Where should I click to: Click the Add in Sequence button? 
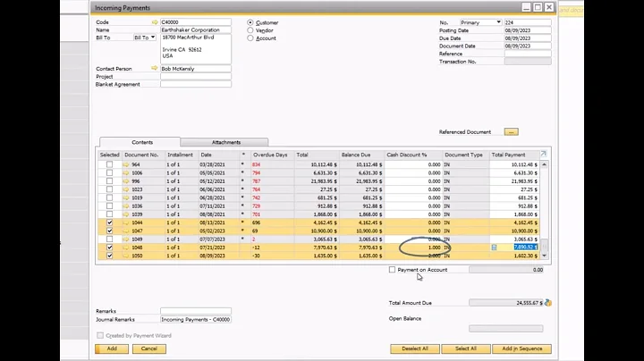(522, 348)
